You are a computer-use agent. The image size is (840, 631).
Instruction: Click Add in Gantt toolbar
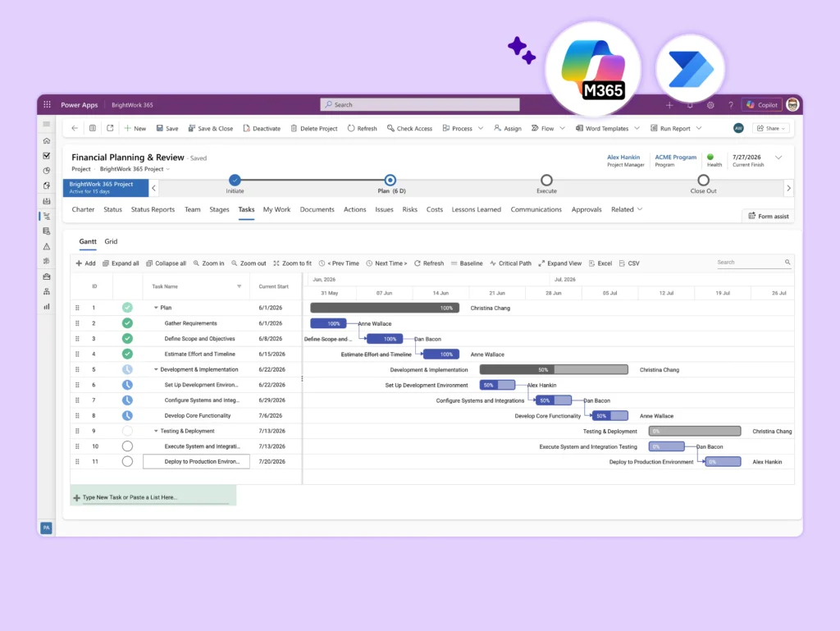(85, 263)
